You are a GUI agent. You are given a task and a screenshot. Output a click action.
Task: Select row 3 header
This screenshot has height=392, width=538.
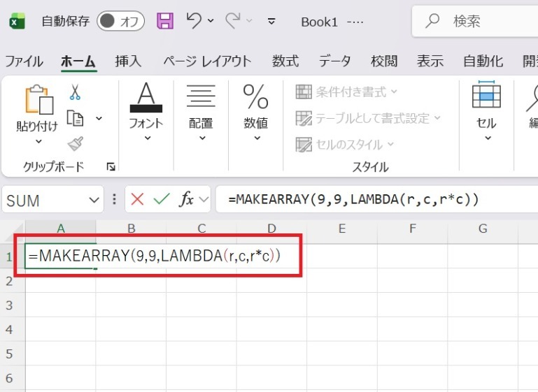click(x=9, y=305)
